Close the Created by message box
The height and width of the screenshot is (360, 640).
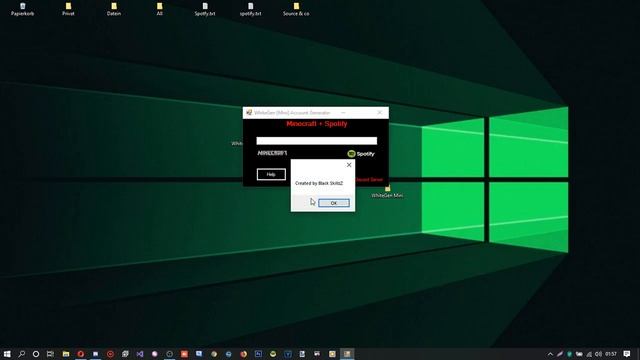[x=349, y=165]
